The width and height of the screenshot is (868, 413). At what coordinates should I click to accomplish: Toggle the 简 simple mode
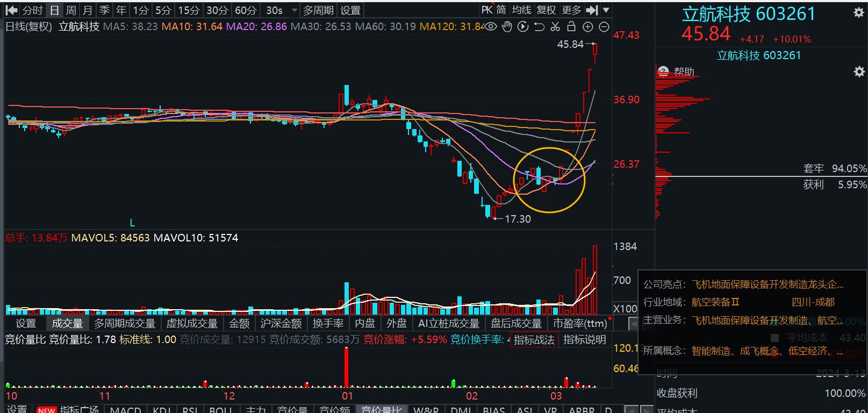tap(501, 10)
